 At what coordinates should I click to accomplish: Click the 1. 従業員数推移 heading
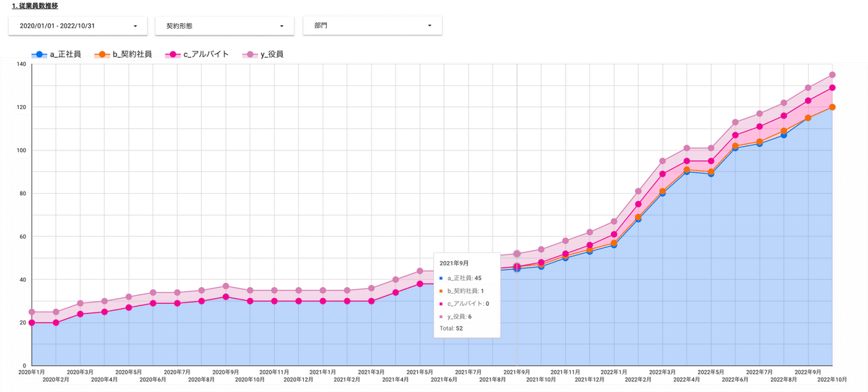(x=35, y=6)
